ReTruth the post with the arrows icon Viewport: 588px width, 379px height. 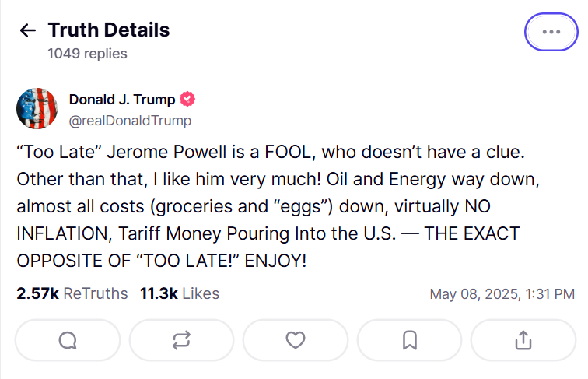[x=181, y=340]
